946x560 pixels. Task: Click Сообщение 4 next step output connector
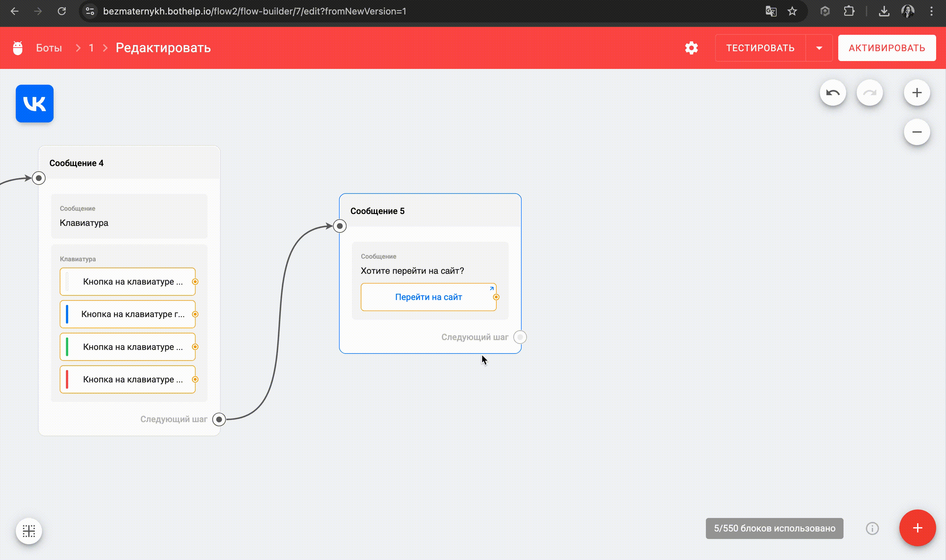pyautogui.click(x=219, y=419)
